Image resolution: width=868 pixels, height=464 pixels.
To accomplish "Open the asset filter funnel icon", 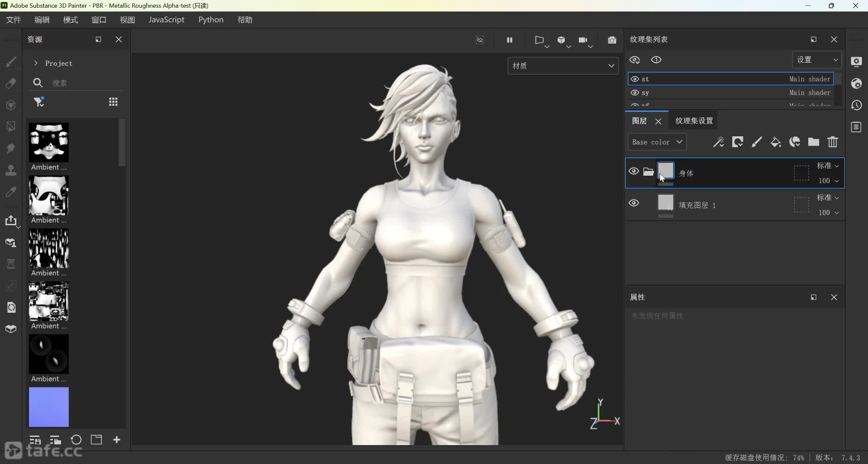I will (39, 102).
